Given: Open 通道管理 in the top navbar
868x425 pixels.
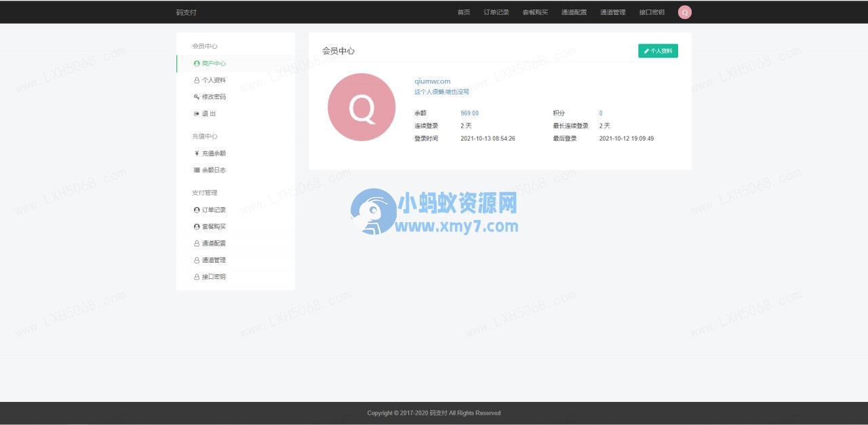Looking at the screenshot, I should 613,12.
